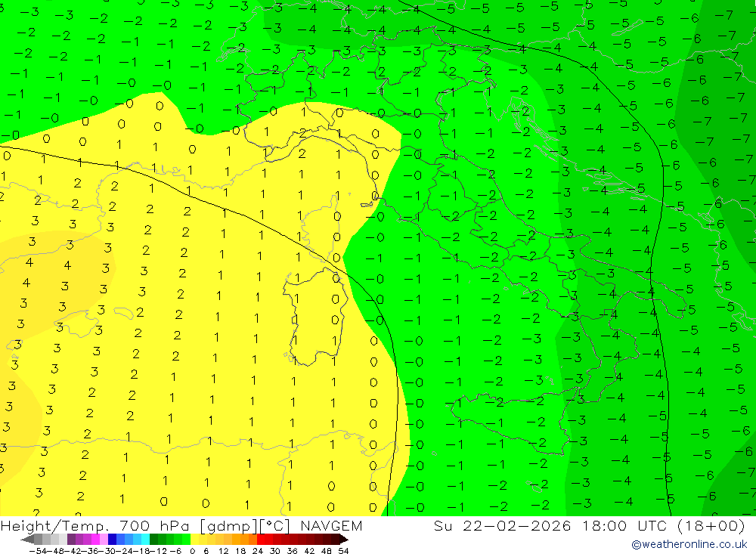This screenshot has height=554, width=756.
Task: Pick the dark purple swatch in the color legend
Action: pyautogui.click(x=71, y=540)
